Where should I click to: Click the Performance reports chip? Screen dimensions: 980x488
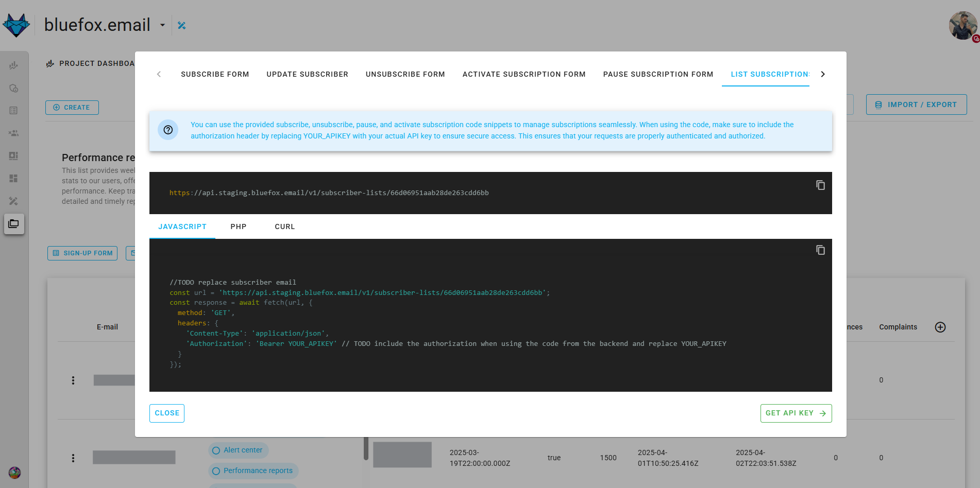click(254, 471)
